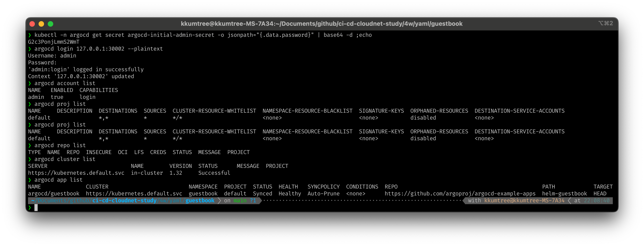
Task: Click the 'argocd login 127.0.0.1:30002 --plaintext' command
Action: coord(98,49)
